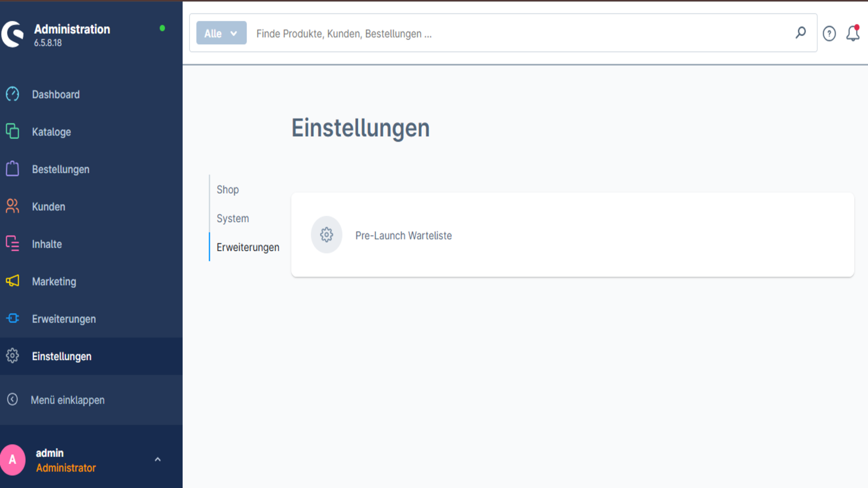Open the Dashboard via its speedometer icon

(x=12, y=94)
